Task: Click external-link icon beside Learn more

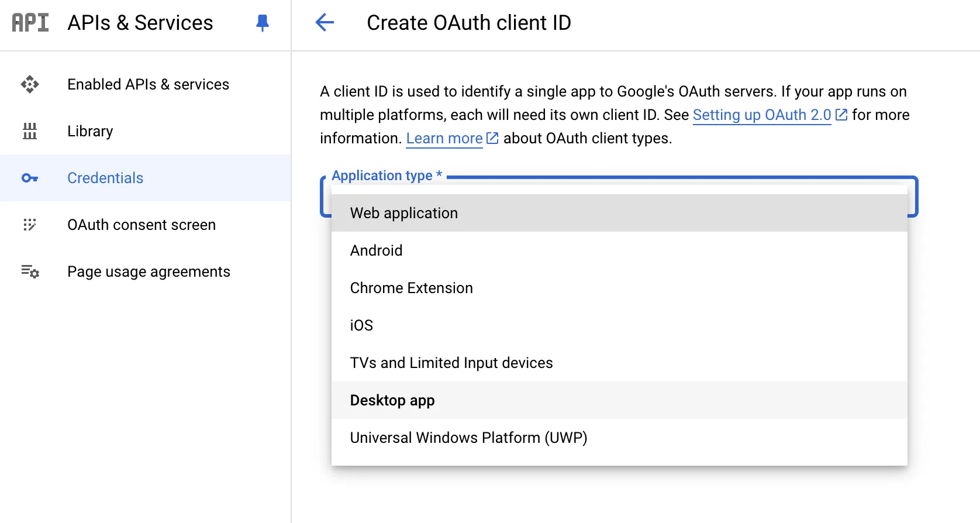Action: point(492,138)
